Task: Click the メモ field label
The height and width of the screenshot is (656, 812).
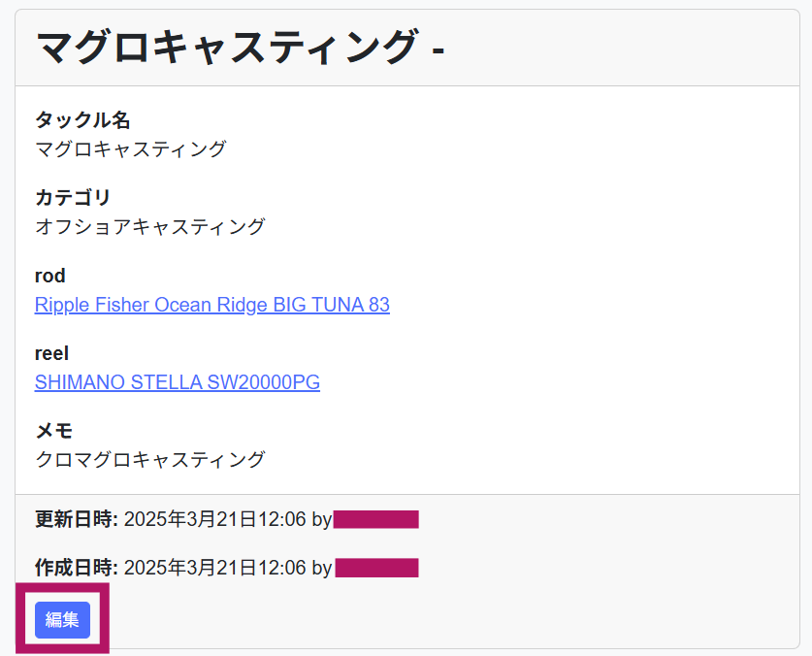Action: tap(53, 430)
